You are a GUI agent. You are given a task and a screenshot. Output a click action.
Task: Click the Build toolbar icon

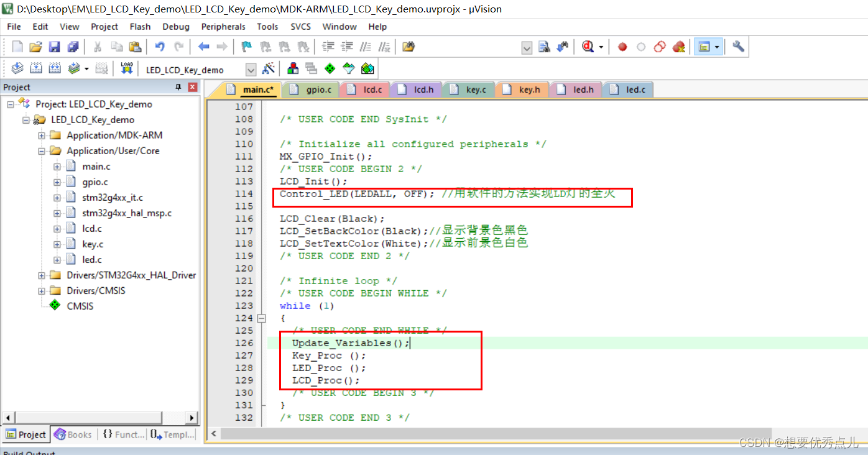[36, 68]
